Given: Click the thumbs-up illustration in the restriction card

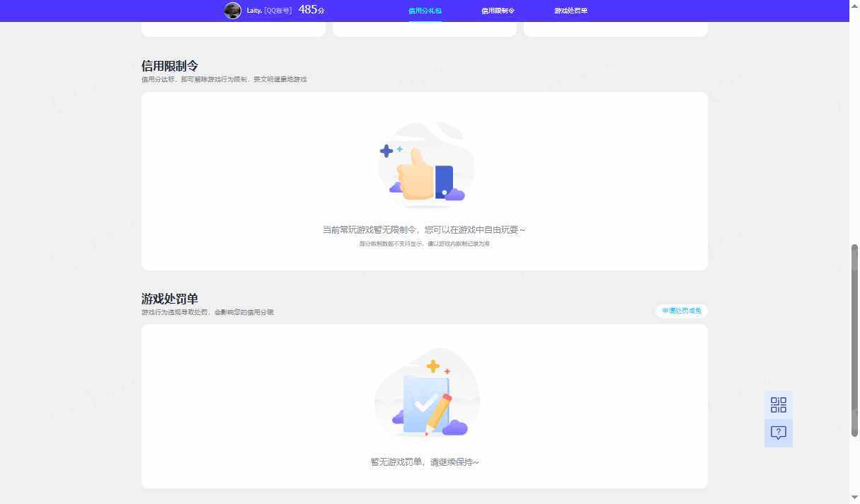Looking at the screenshot, I should 425,165.
